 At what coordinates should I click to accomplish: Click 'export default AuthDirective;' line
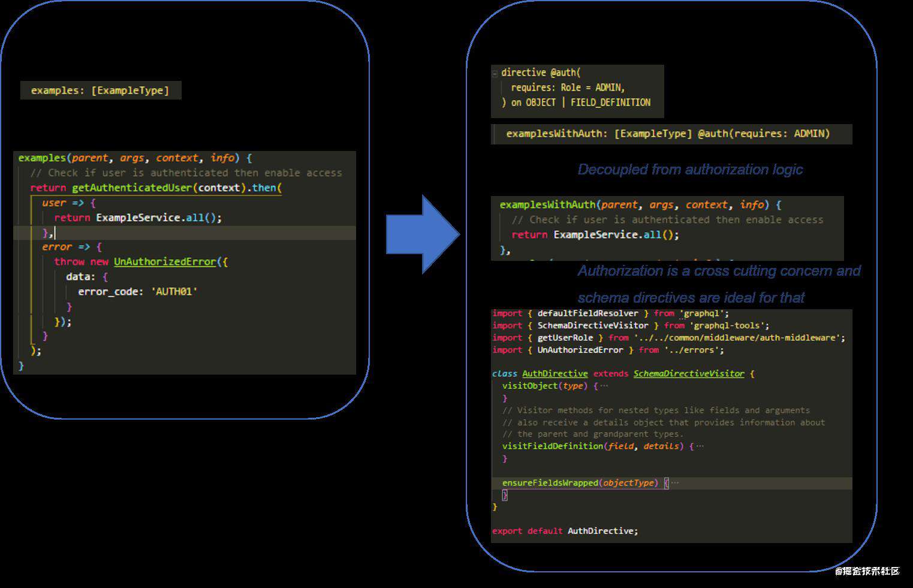(x=565, y=531)
